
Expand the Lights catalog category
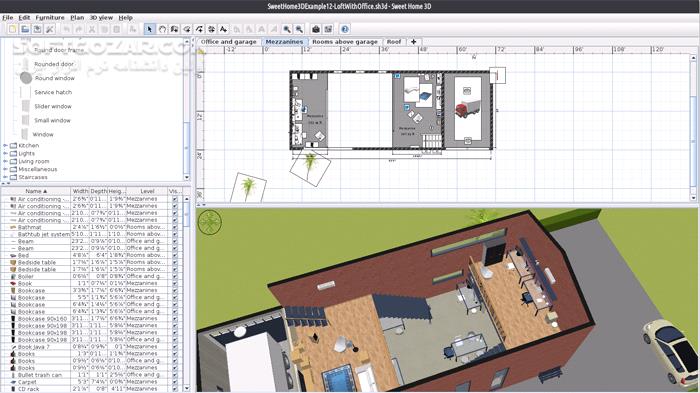pyautogui.click(x=5, y=153)
